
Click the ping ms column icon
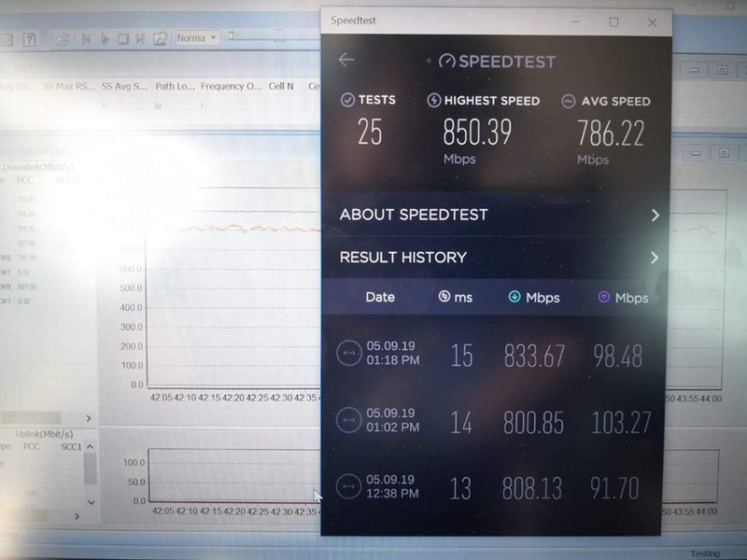(x=444, y=297)
